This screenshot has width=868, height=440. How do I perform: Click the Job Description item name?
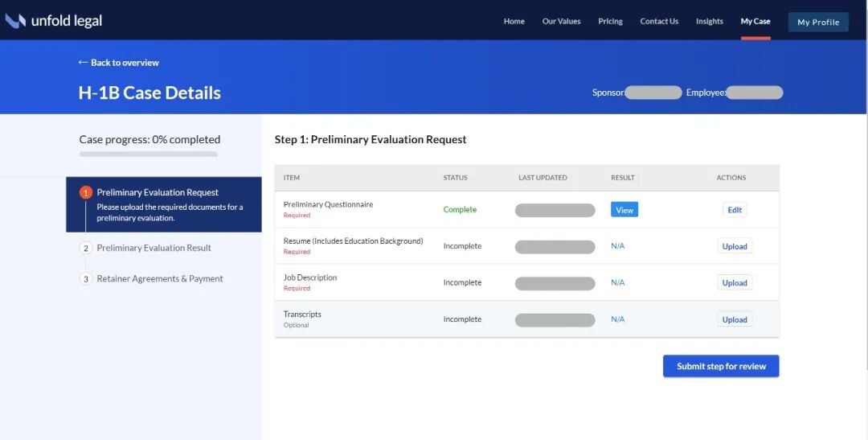point(310,278)
